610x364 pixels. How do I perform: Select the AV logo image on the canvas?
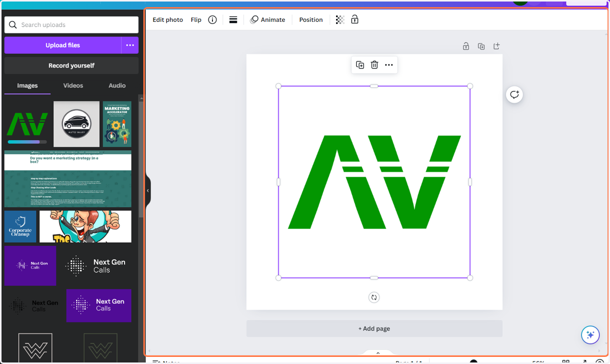pos(374,182)
